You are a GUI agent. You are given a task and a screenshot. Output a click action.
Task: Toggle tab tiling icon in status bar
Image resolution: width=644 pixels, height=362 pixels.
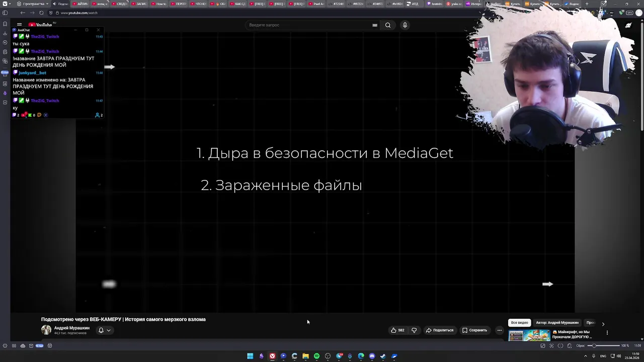coord(14,346)
